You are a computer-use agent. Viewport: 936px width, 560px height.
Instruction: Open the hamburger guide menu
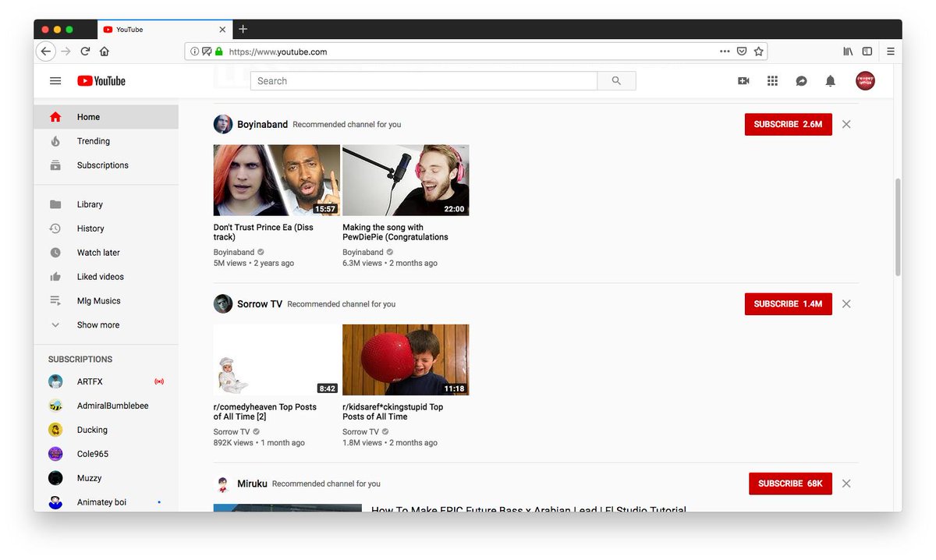(55, 81)
